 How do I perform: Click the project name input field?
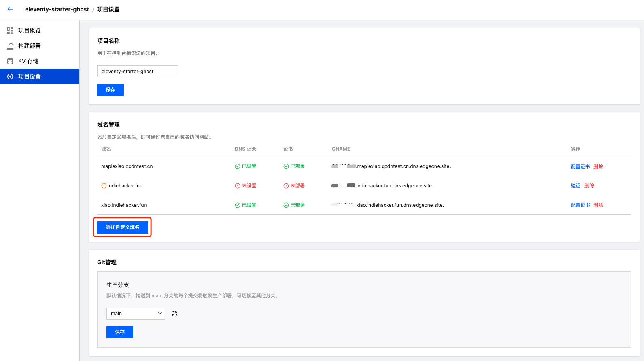(137, 71)
